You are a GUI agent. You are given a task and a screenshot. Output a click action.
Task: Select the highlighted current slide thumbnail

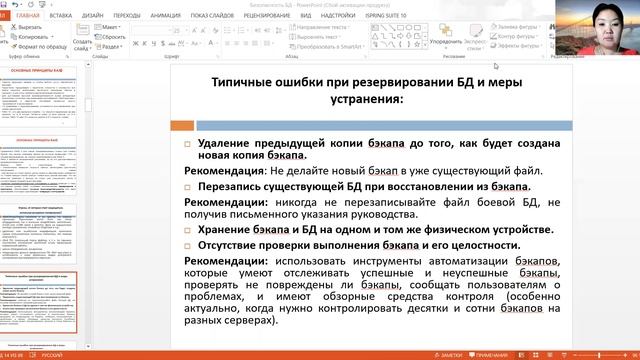point(38,302)
